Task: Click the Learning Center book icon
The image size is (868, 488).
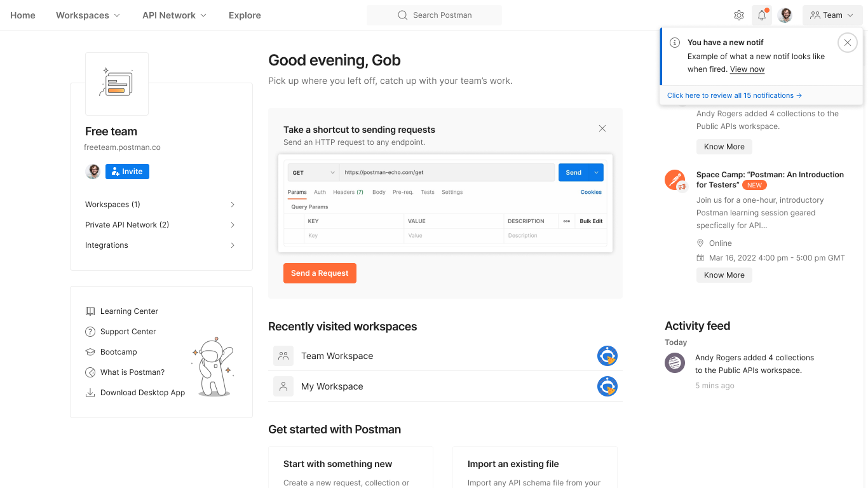Action: pos(90,311)
